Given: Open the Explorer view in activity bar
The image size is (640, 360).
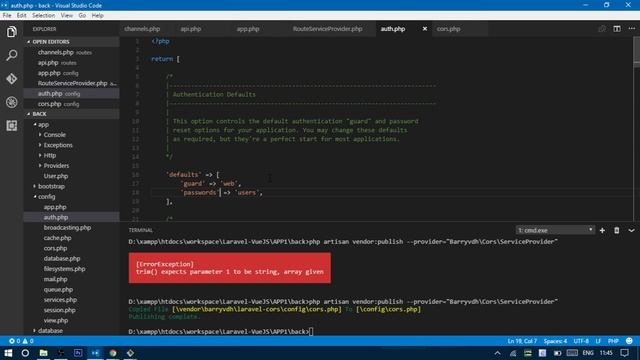Looking at the screenshot, I should pyautogui.click(x=11, y=32).
